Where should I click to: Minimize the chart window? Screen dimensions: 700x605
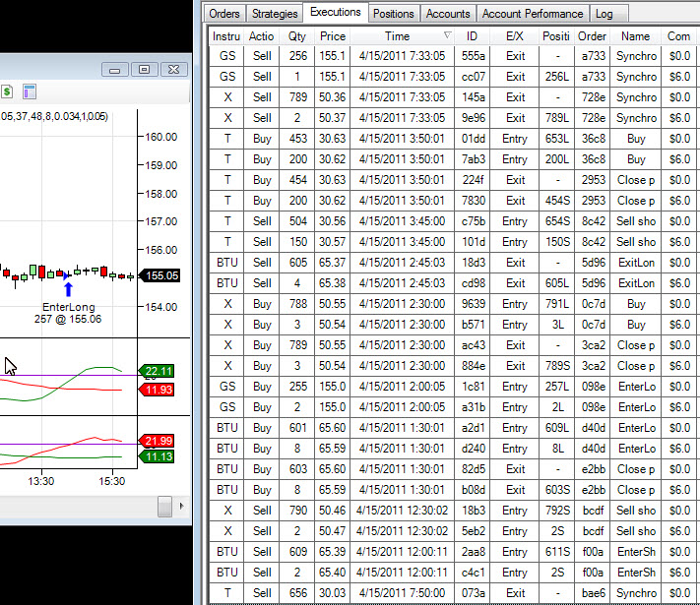click(115, 70)
